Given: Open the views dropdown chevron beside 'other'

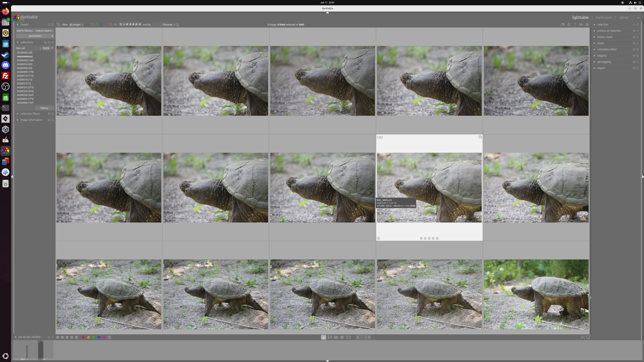Looking at the screenshot, I should tap(638, 17).
